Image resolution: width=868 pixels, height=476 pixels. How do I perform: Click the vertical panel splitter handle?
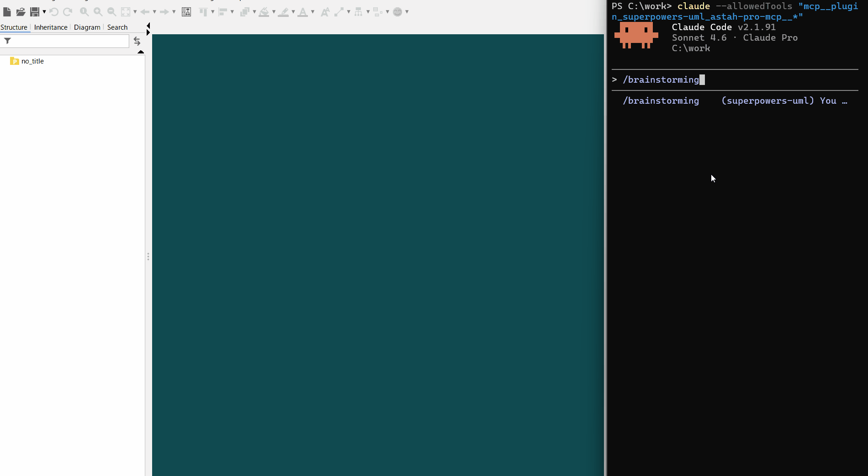[x=148, y=256]
